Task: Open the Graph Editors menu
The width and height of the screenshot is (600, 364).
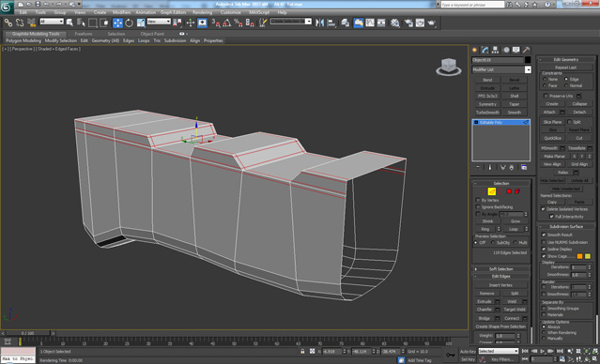Action: point(173,12)
